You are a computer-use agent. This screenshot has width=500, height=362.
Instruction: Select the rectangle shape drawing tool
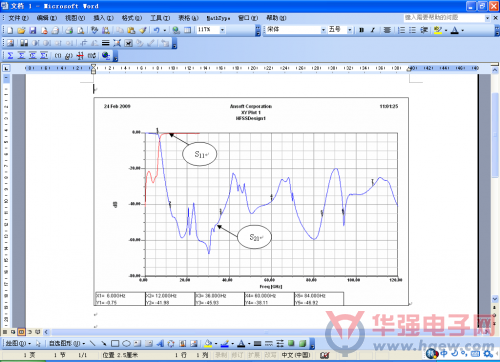pyautogui.click(x=115, y=343)
